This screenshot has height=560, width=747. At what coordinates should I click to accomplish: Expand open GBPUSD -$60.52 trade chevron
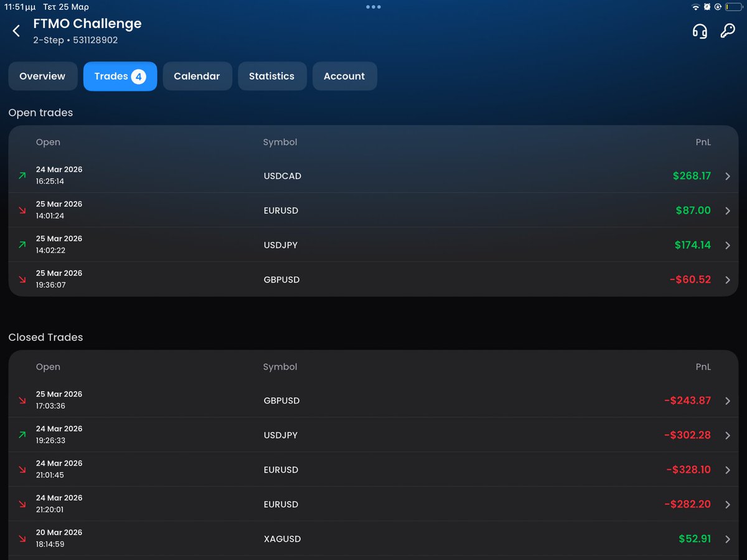point(728,280)
